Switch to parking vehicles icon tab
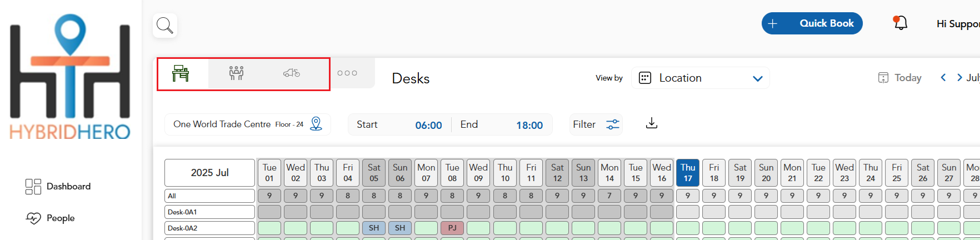Image resolution: width=980 pixels, height=240 pixels. click(292, 73)
